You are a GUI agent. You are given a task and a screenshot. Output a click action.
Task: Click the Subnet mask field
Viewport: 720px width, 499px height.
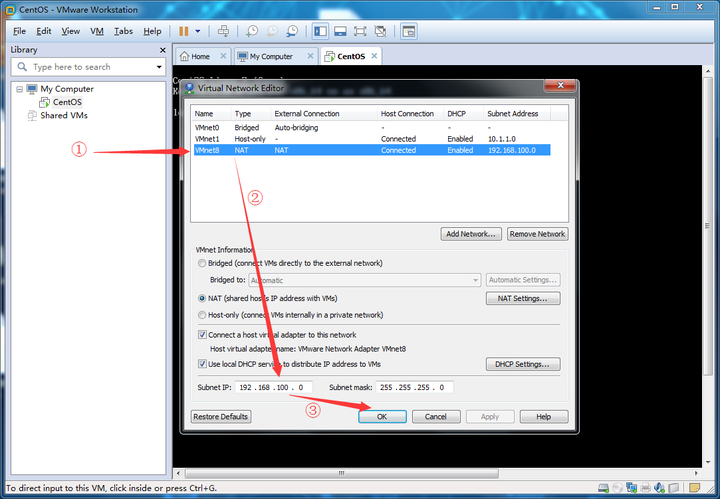tap(415, 387)
